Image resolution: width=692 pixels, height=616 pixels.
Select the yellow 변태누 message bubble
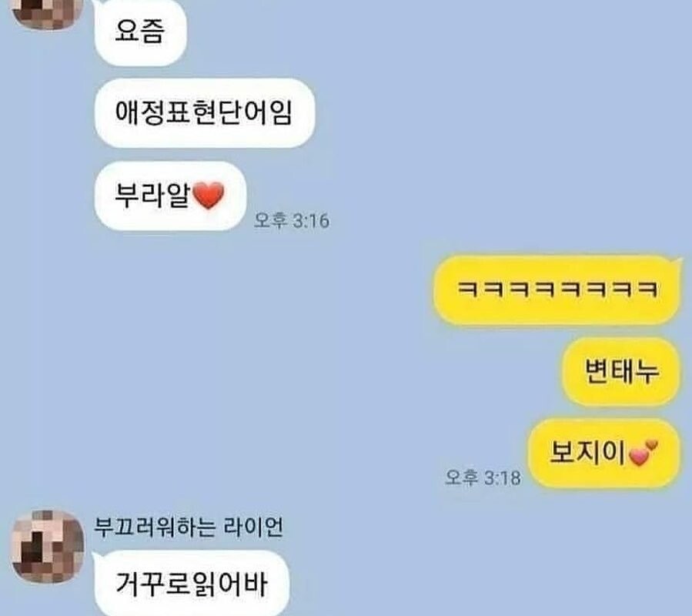(621, 371)
